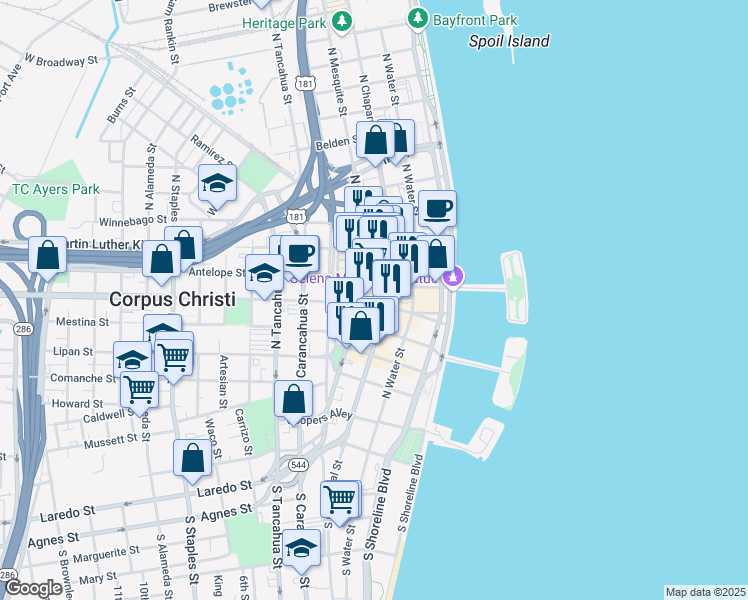748x600 pixels.
Task: Open the coffee cup marker by the waterfront
Action: (x=437, y=209)
